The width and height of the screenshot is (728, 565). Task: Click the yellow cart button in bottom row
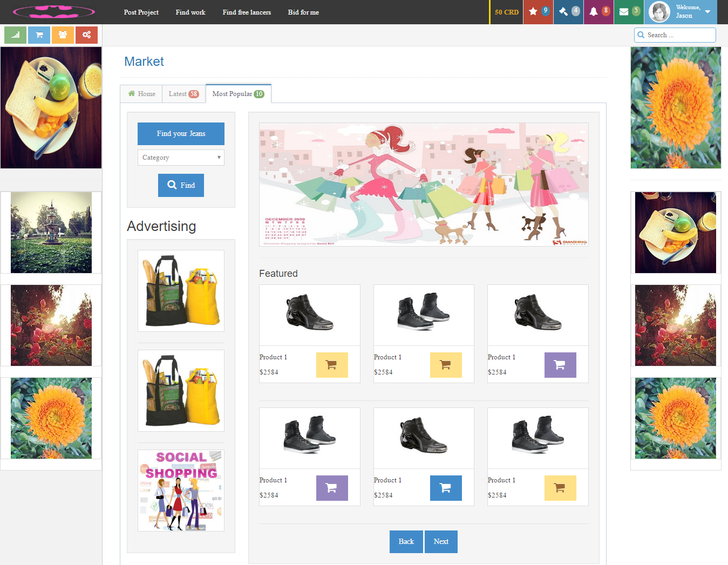[x=560, y=488]
